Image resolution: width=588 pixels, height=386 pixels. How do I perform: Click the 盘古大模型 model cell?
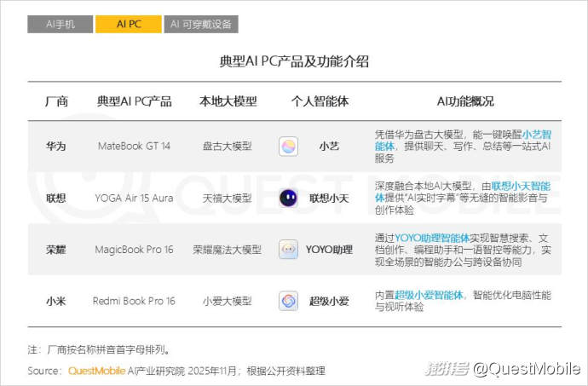[228, 146]
